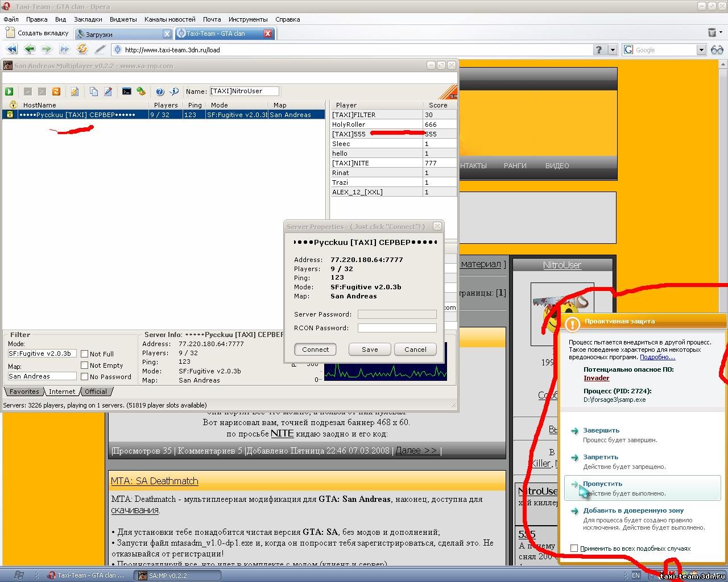Image resolution: width=728 pixels, height=582 pixels.
Task: Click the Mode filter input field
Action: click(x=42, y=354)
